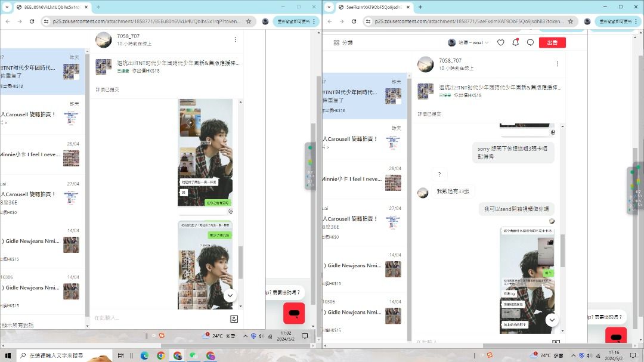Select the 5aeFksImXAT9ObF5Qo9jsdhB tab in right window
The height and width of the screenshot is (362, 644).
tap(374, 7)
